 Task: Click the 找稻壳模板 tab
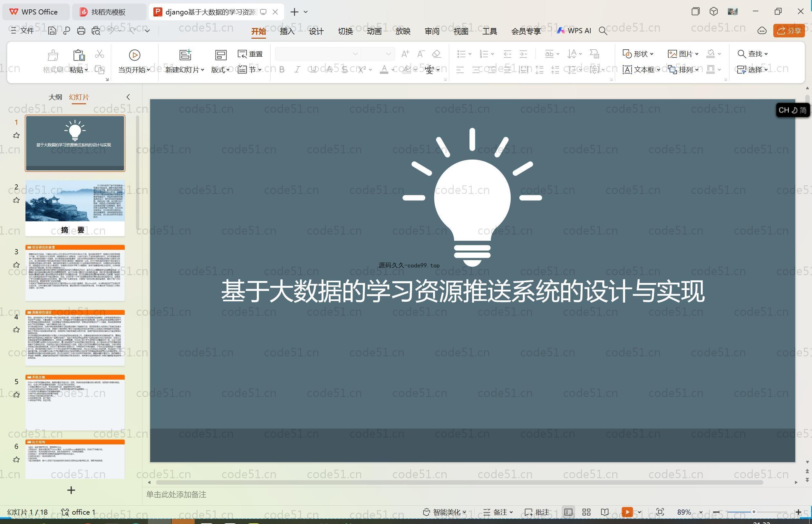coord(108,12)
